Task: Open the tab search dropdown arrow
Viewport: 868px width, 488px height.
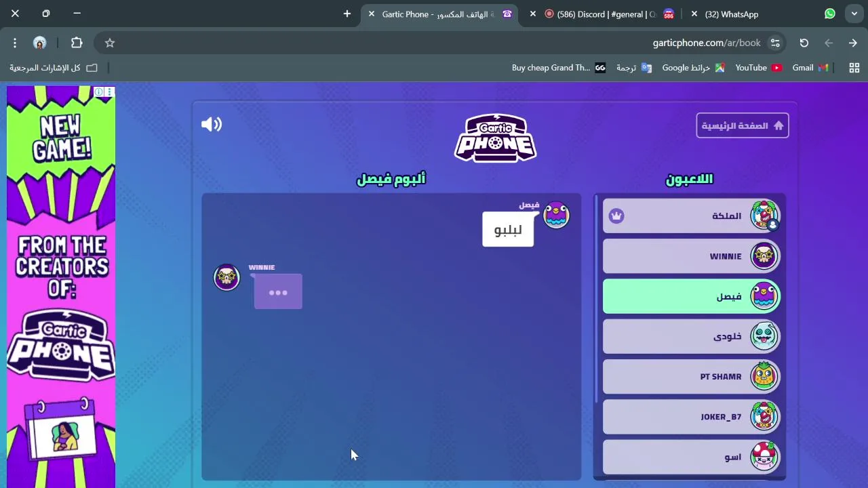Action: pos(854,14)
